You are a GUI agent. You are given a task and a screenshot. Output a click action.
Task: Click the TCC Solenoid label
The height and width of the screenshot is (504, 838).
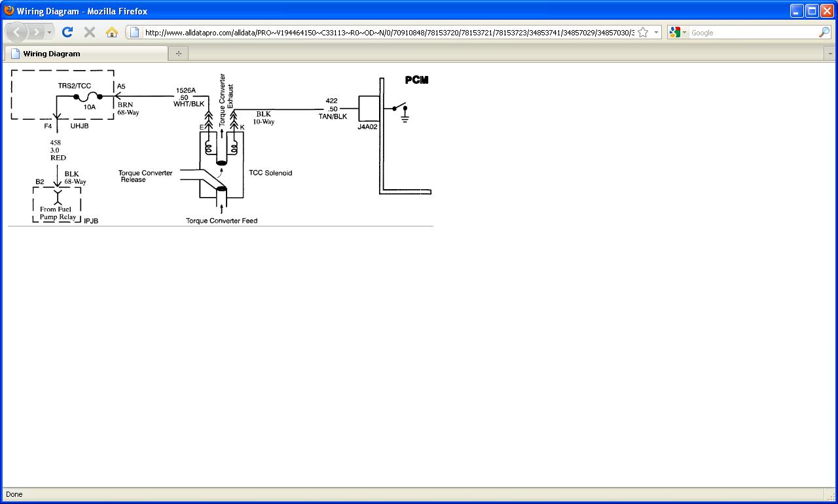pyautogui.click(x=270, y=173)
